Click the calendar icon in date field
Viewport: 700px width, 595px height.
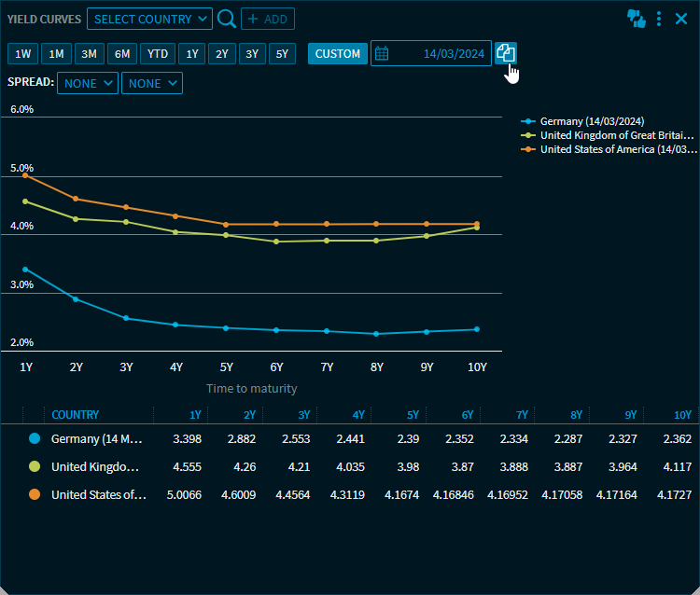pyautogui.click(x=382, y=53)
